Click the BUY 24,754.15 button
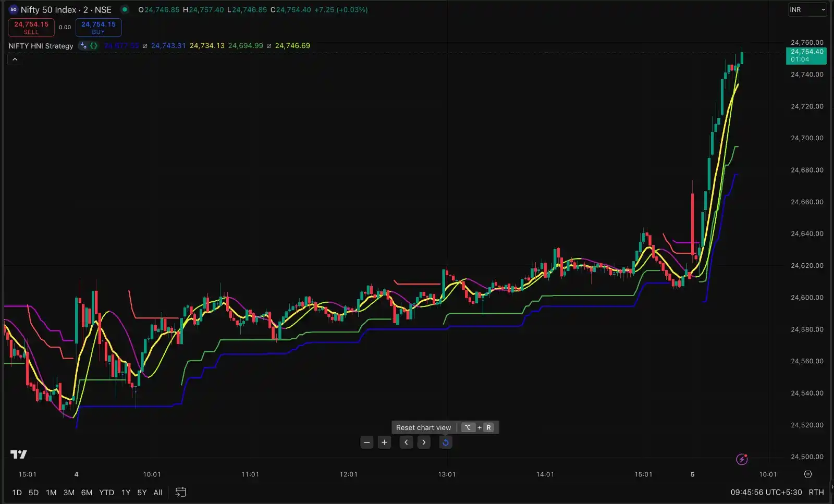This screenshot has width=834, height=504. point(99,28)
